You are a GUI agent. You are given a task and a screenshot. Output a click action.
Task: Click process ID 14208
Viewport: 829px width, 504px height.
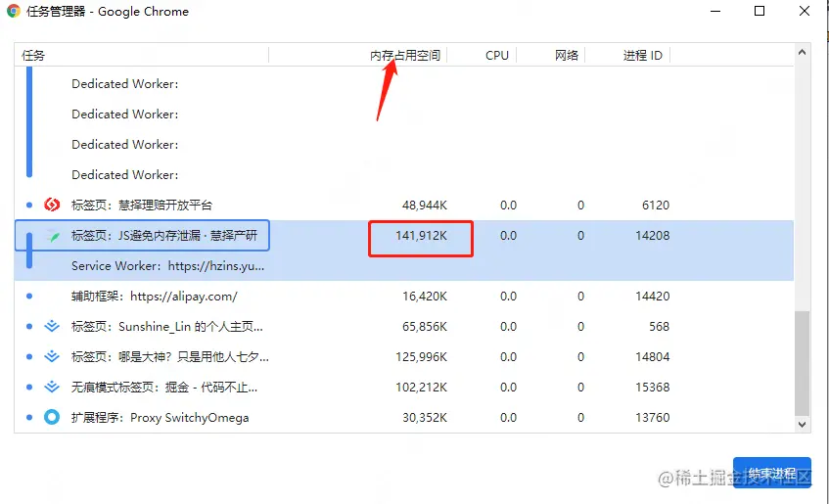point(653,235)
